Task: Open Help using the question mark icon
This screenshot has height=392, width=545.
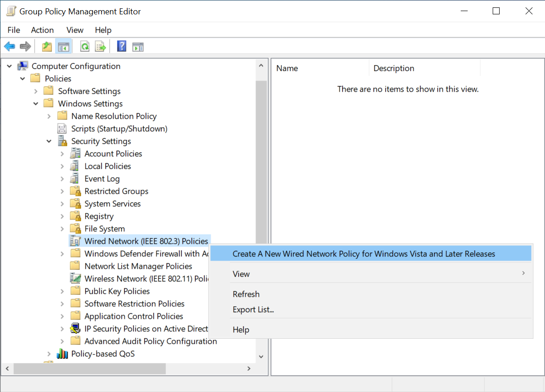Action: click(x=121, y=46)
